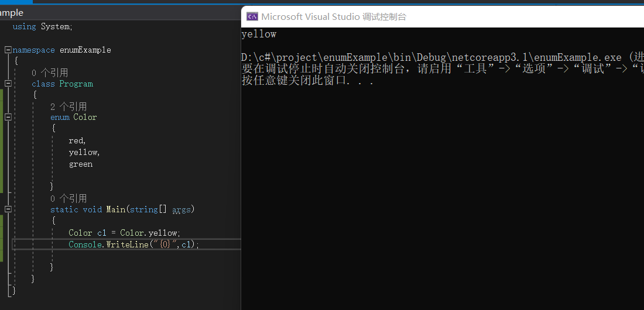Click the 'enumExample' namespace name
This screenshot has height=310, width=644.
[x=85, y=50]
